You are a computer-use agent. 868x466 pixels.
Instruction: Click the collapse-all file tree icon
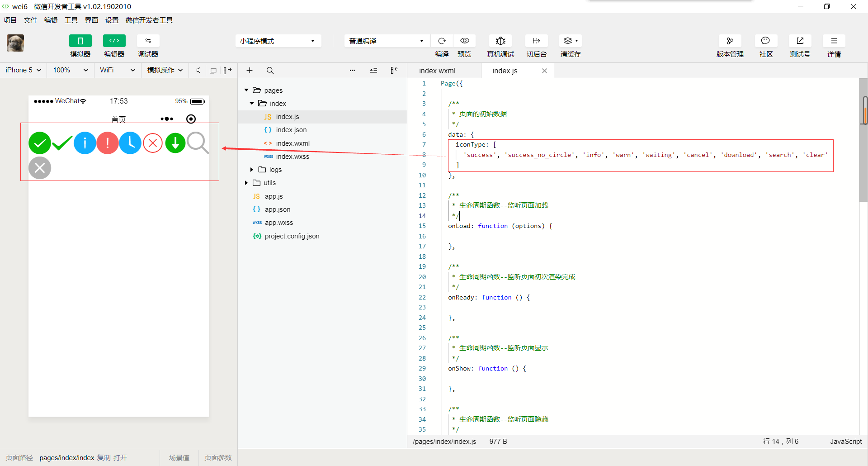coord(373,70)
